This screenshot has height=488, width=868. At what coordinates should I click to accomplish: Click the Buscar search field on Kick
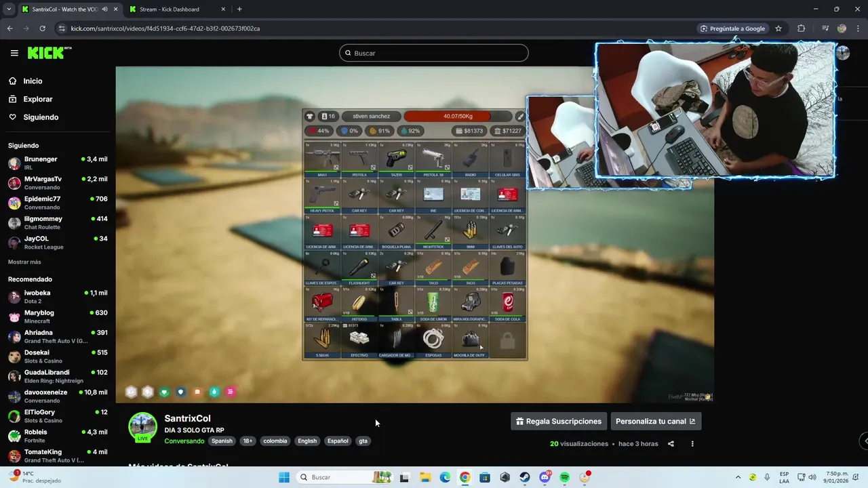pos(433,53)
